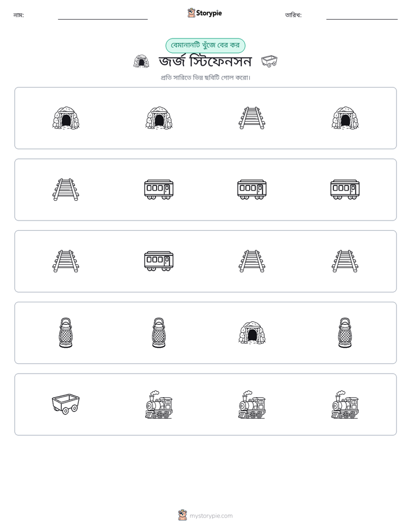Click the middle carriage in the second row

(252, 189)
